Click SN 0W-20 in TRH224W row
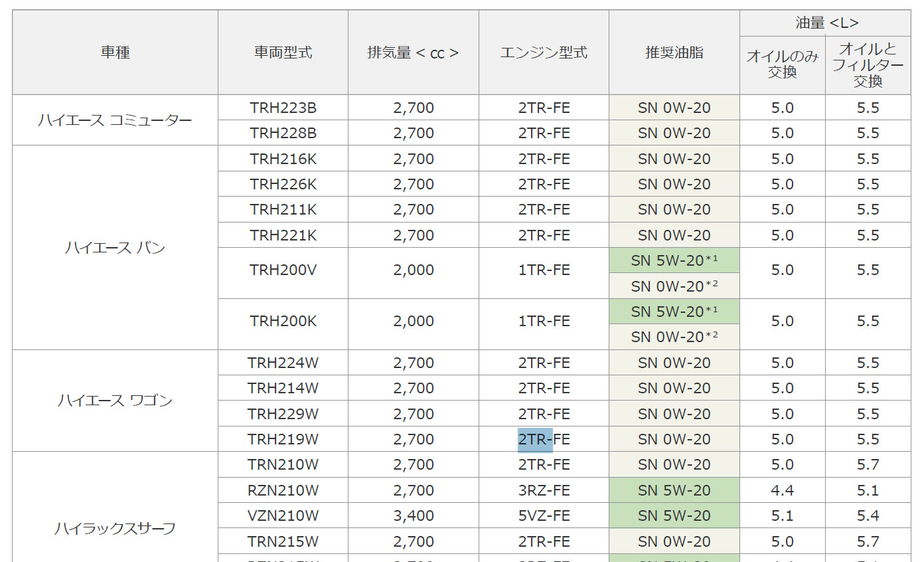This screenshot has height=562, width=924. click(674, 363)
